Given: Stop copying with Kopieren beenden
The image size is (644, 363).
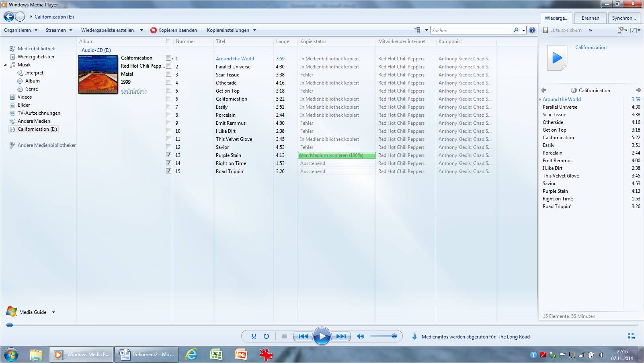Looking at the screenshot, I should (x=174, y=30).
